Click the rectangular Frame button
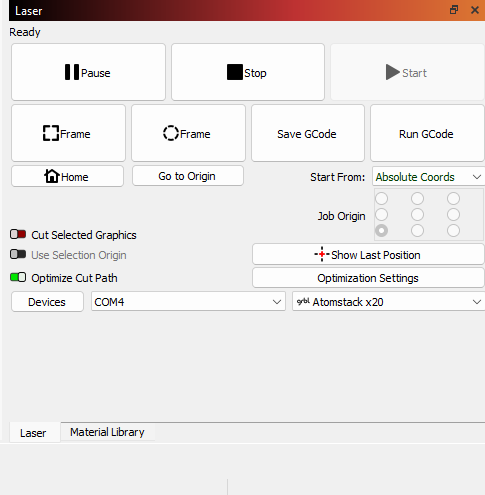 pos(68,133)
